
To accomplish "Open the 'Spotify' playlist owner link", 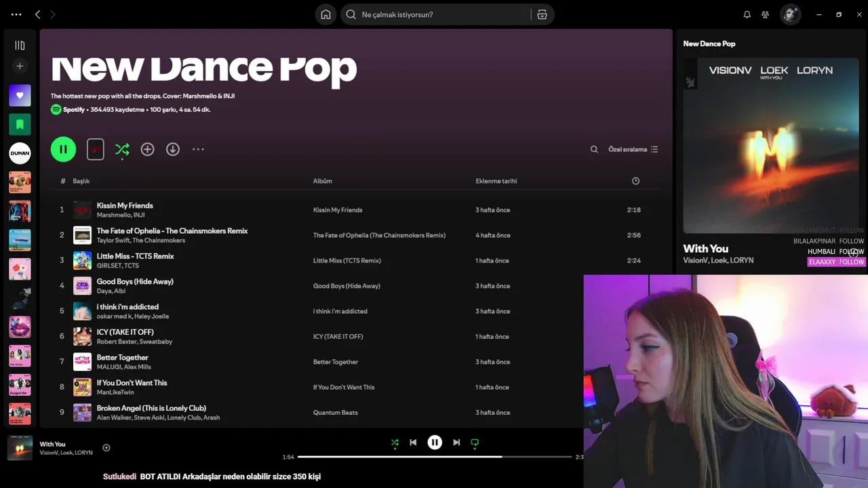I will point(74,109).
